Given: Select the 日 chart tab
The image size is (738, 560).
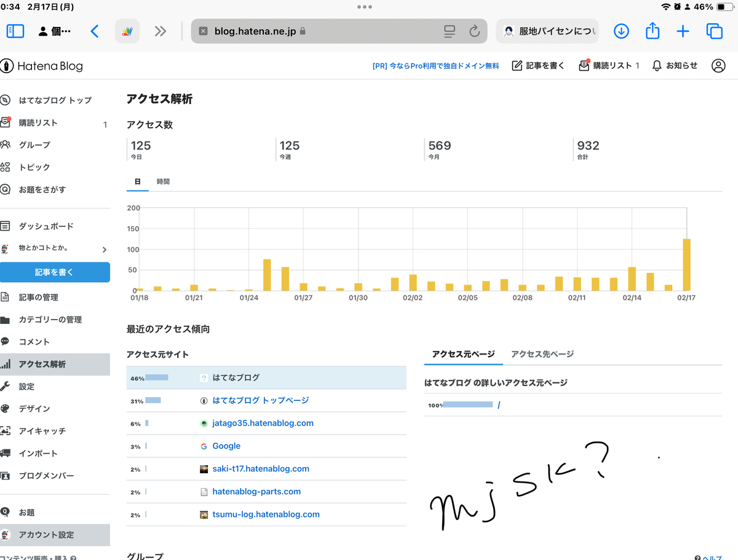Looking at the screenshot, I should (137, 182).
